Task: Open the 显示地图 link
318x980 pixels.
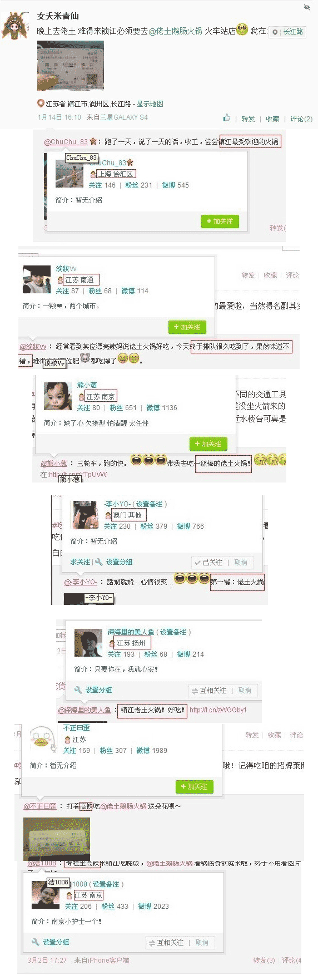Action: 150,104
